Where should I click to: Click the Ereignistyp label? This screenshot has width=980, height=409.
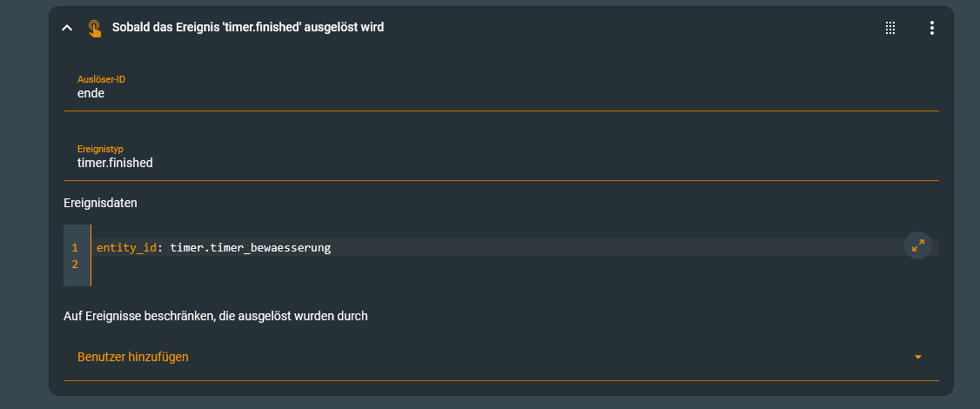[100, 149]
